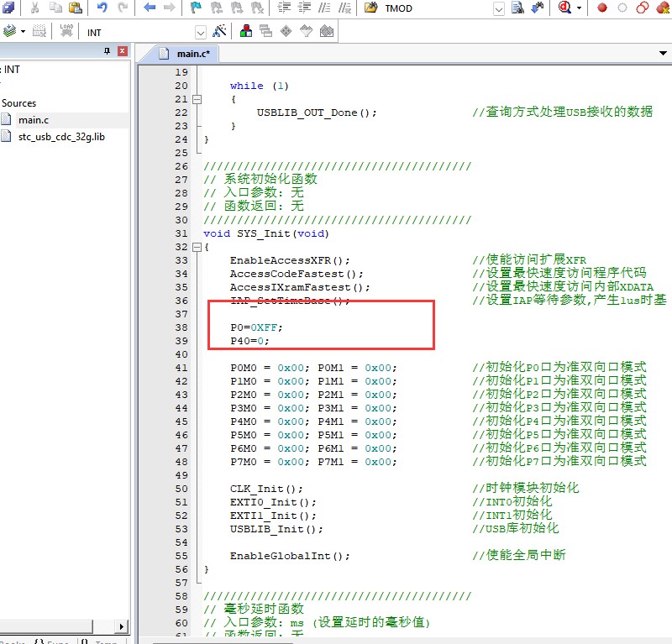Click the Cut scissors icon
The height and width of the screenshot is (644, 672).
pyautogui.click(x=35, y=8)
